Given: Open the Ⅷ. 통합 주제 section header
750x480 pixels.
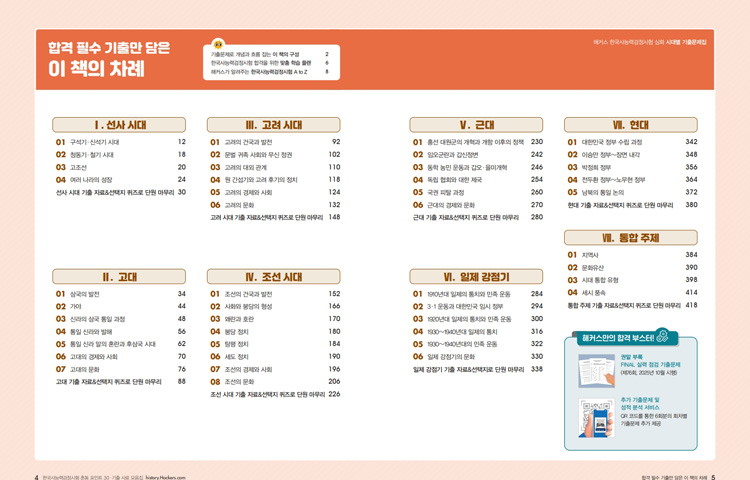Looking at the screenshot, I should tap(631, 238).
